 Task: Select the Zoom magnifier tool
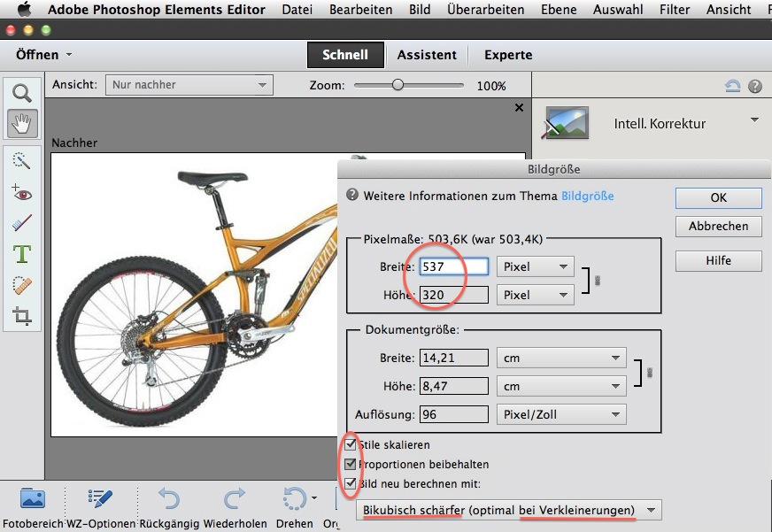[x=22, y=93]
